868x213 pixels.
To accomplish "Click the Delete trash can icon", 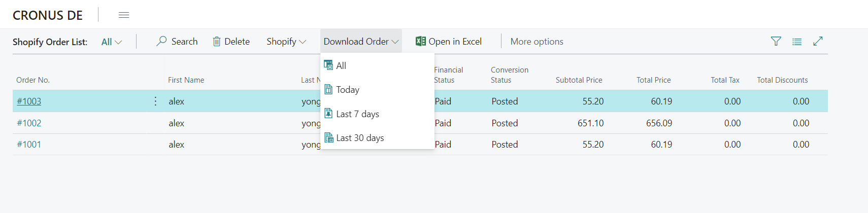I will pos(217,42).
